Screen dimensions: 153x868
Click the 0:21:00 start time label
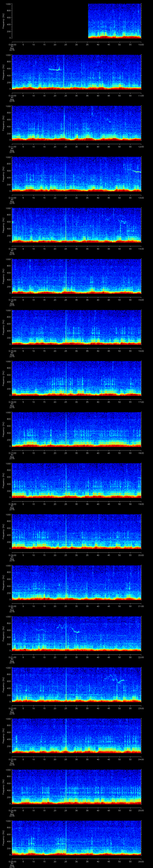pyautogui.click(x=12, y=657)
